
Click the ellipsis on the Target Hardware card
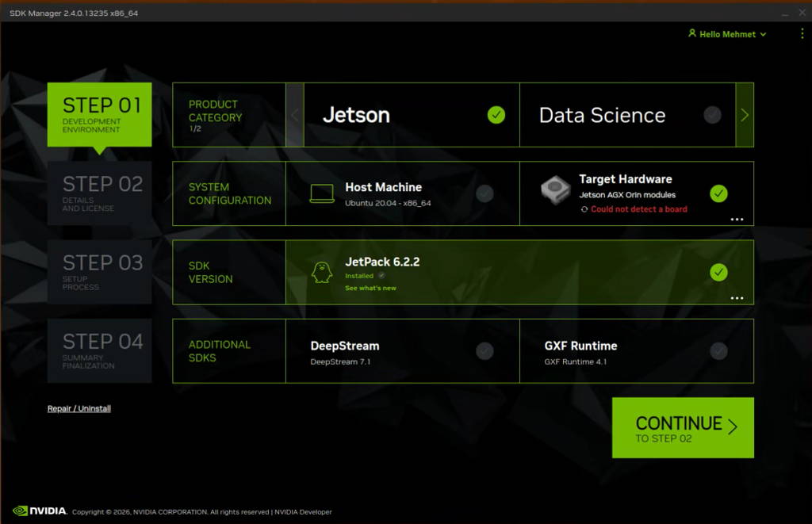pyautogui.click(x=737, y=220)
